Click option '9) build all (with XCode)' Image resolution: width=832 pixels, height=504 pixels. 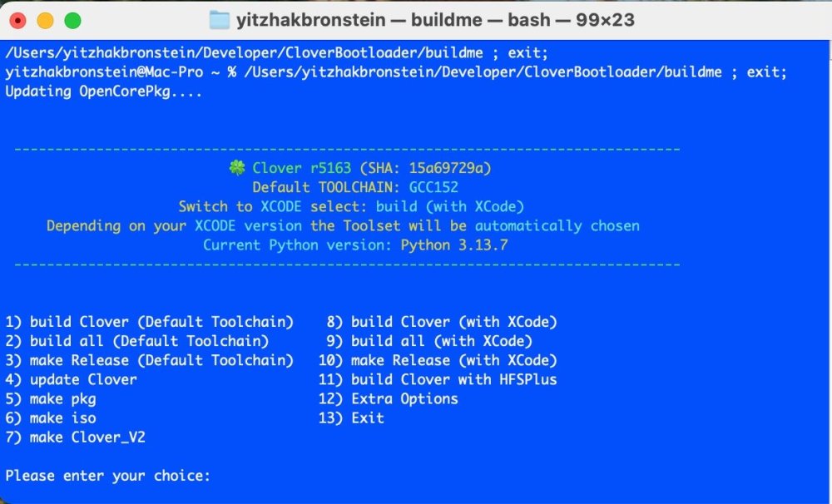(429, 341)
